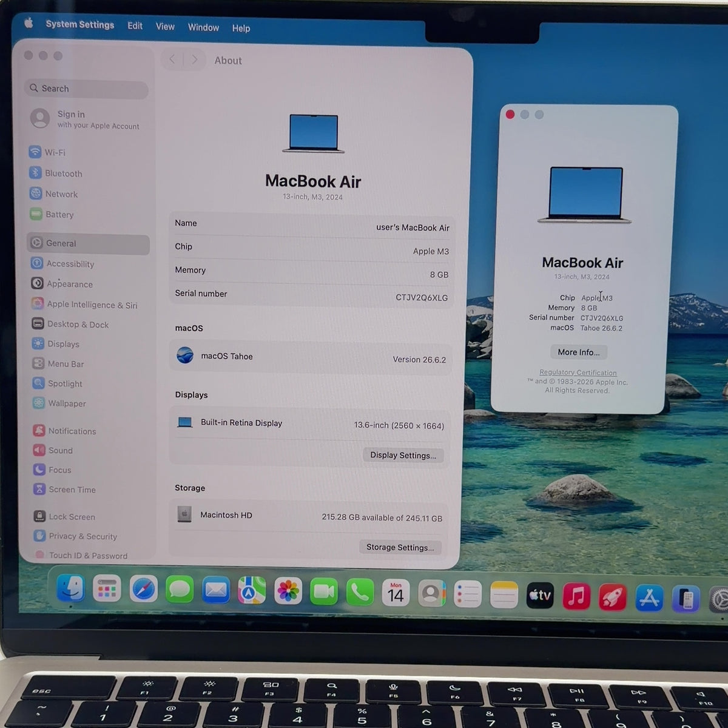Open Mail from the Dock
The image size is (728, 728).
[215, 590]
